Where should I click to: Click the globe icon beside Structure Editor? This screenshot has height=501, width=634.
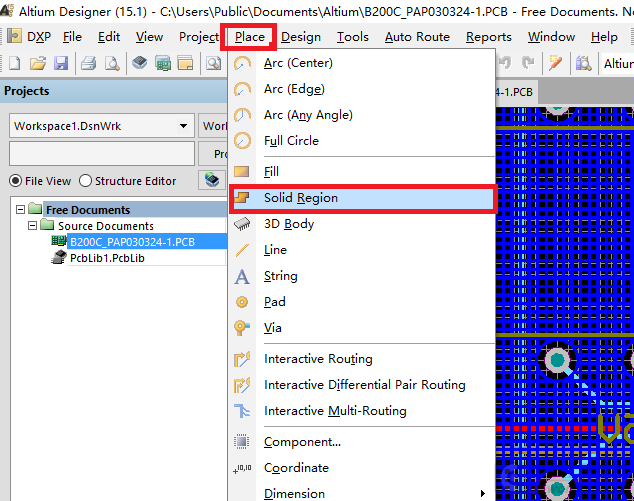[x=212, y=180]
